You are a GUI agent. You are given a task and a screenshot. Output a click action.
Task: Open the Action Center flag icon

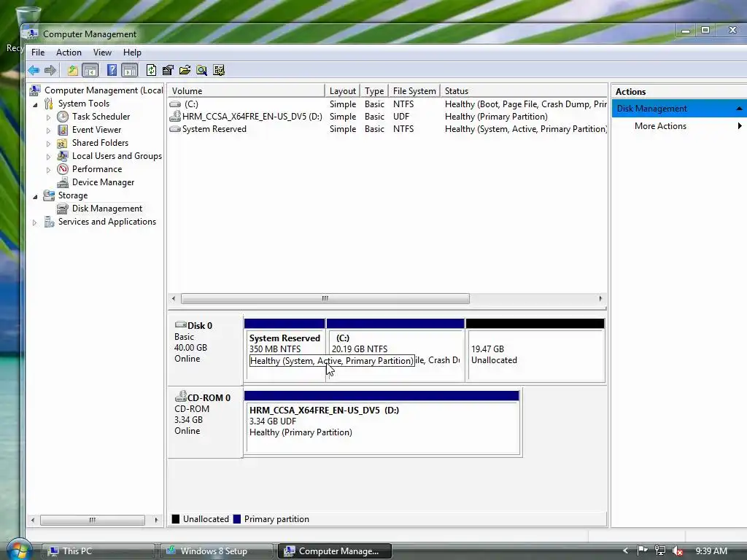[x=642, y=551]
